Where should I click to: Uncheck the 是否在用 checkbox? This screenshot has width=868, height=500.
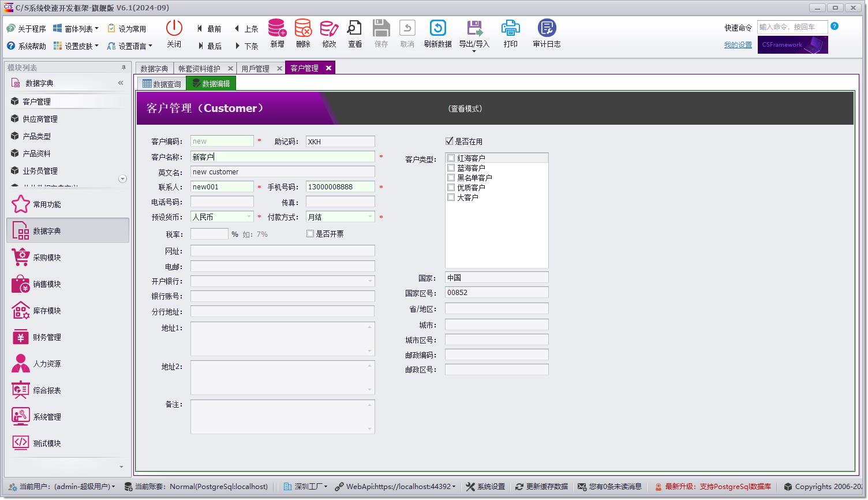click(x=449, y=141)
